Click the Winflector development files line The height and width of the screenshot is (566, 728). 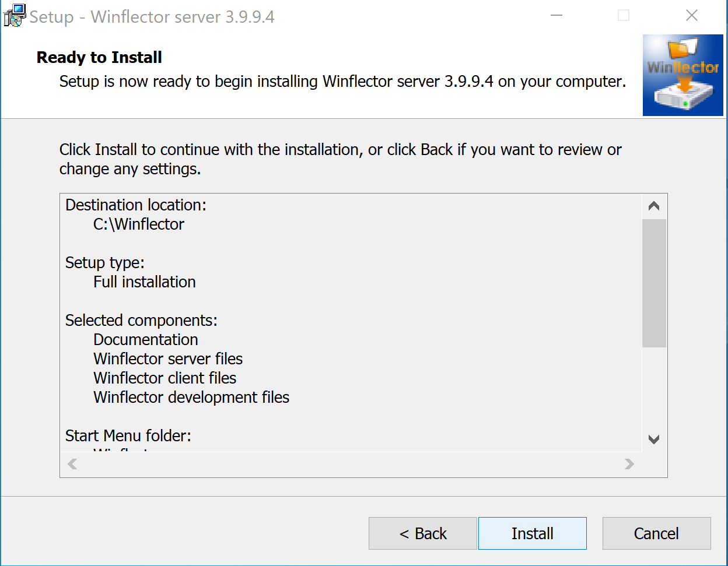pos(191,398)
